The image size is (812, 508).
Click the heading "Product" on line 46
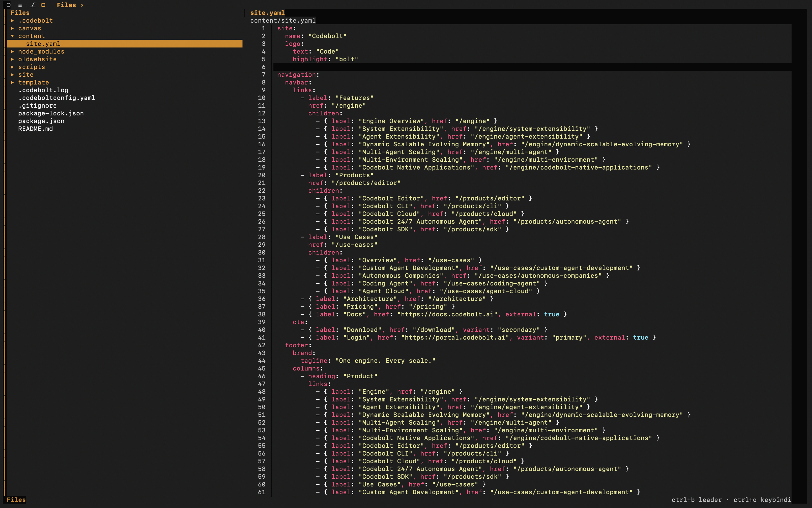click(360, 376)
